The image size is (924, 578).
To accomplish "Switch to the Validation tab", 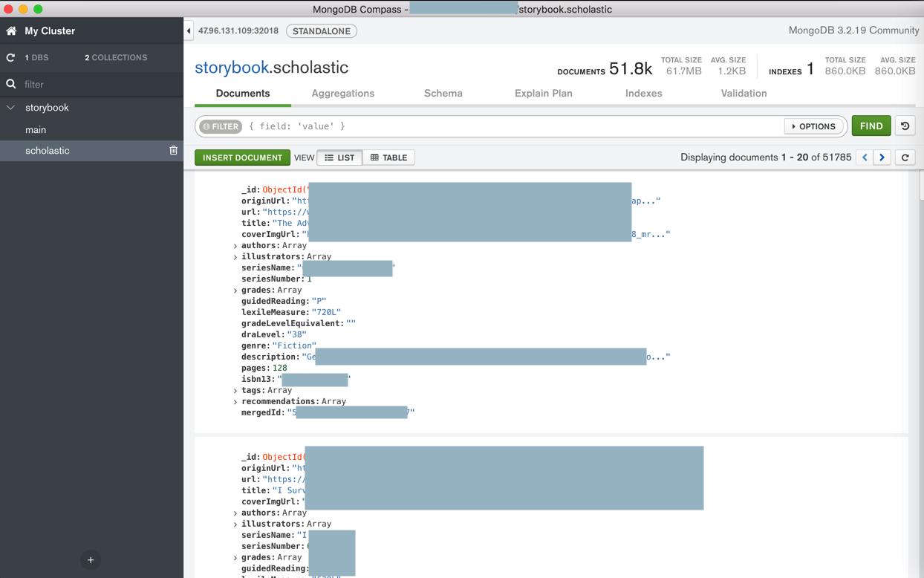I will click(744, 94).
